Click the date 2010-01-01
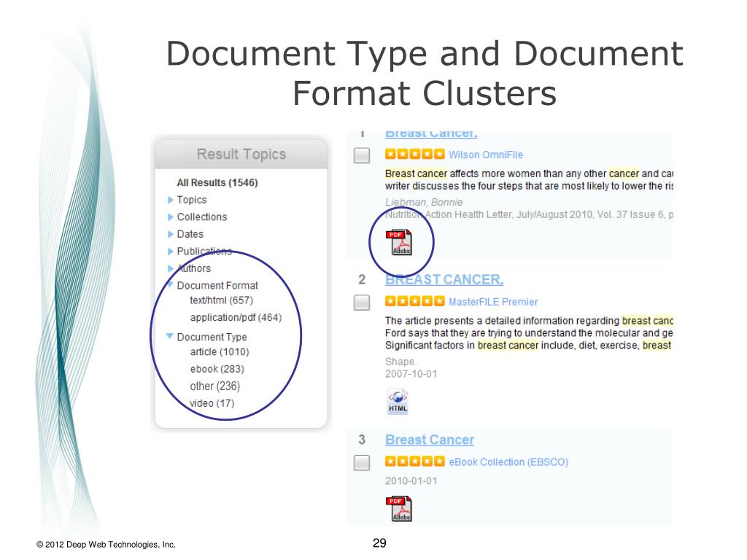Image resolution: width=747 pixels, height=560 pixels. point(411,481)
